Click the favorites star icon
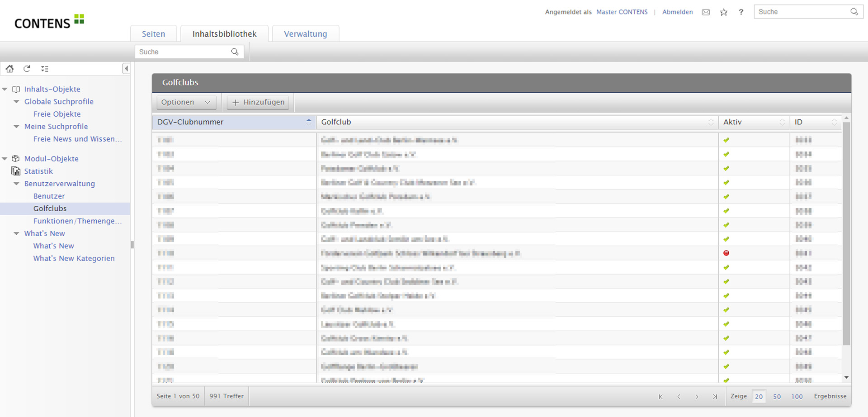The width and height of the screenshot is (868, 417). point(724,12)
